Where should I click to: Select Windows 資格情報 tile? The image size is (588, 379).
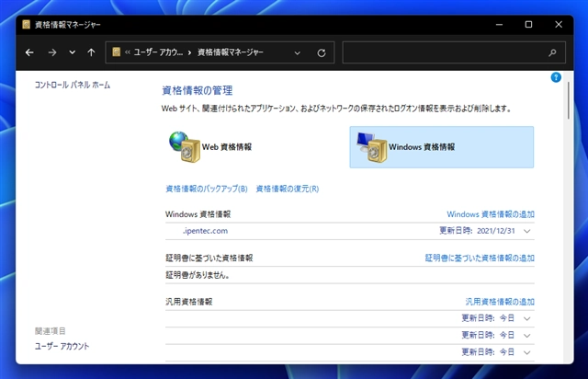pyautogui.click(x=442, y=147)
